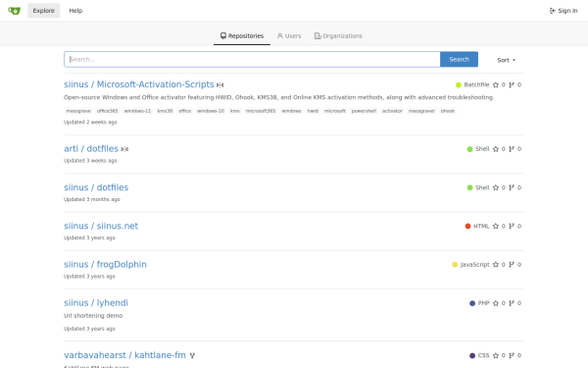Click the fork indicator icon beside kahtlane-fm
The width and height of the screenshot is (588, 368).
(x=192, y=355)
